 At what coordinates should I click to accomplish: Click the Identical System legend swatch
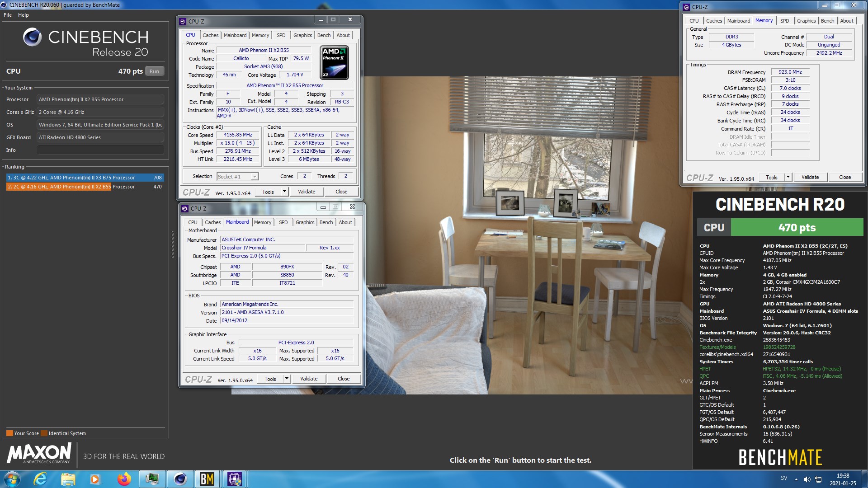click(44, 433)
